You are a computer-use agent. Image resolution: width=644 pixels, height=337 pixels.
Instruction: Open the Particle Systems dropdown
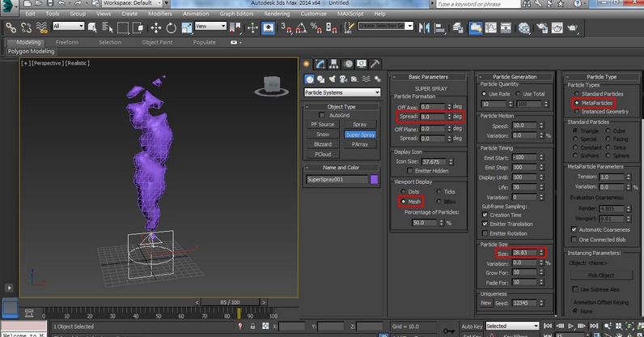(341, 92)
